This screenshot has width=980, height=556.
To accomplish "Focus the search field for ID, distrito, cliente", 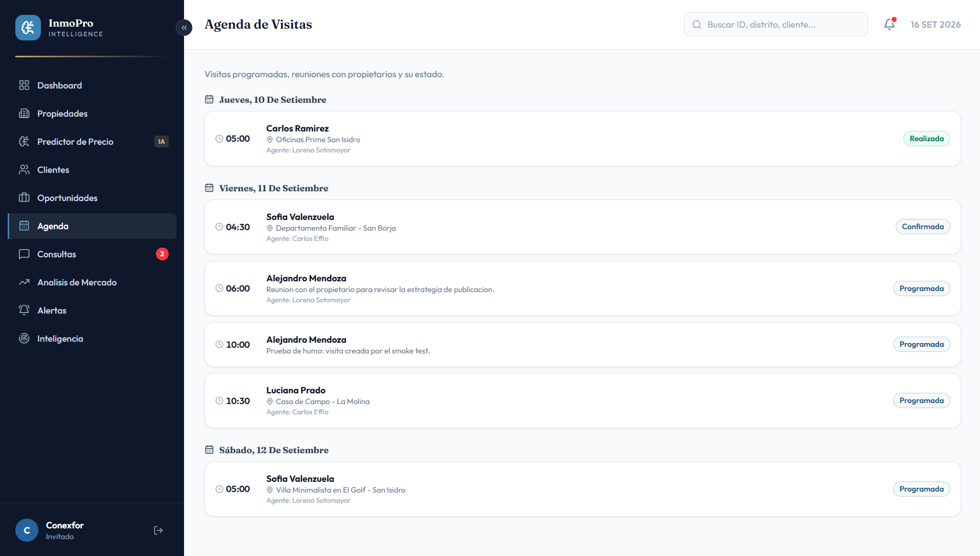I will [x=776, y=25].
